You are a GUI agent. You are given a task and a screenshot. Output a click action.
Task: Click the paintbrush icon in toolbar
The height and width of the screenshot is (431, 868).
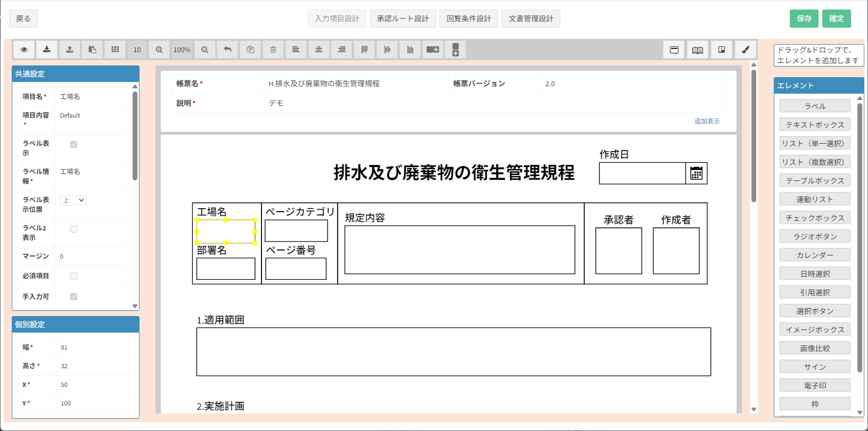(746, 49)
